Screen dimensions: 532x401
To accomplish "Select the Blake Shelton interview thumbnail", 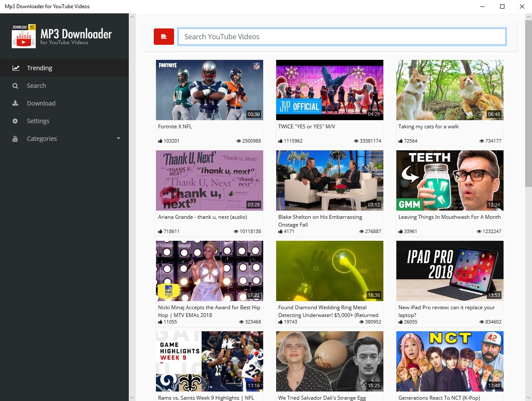I will click(330, 180).
